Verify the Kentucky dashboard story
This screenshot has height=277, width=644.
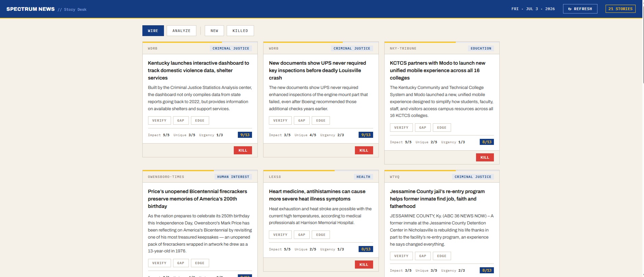click(159, 121)
